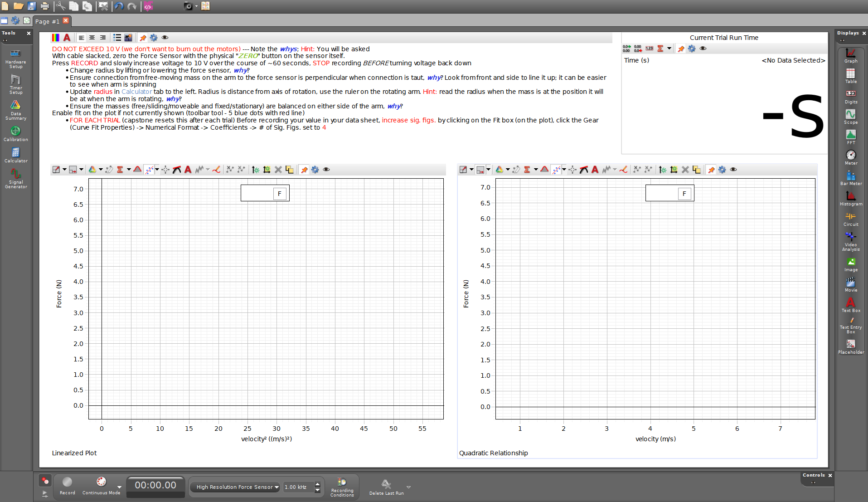This screenshot has height=502, width=868.
Task: Select the Scope display icon
Action: [x=850, y=116]
